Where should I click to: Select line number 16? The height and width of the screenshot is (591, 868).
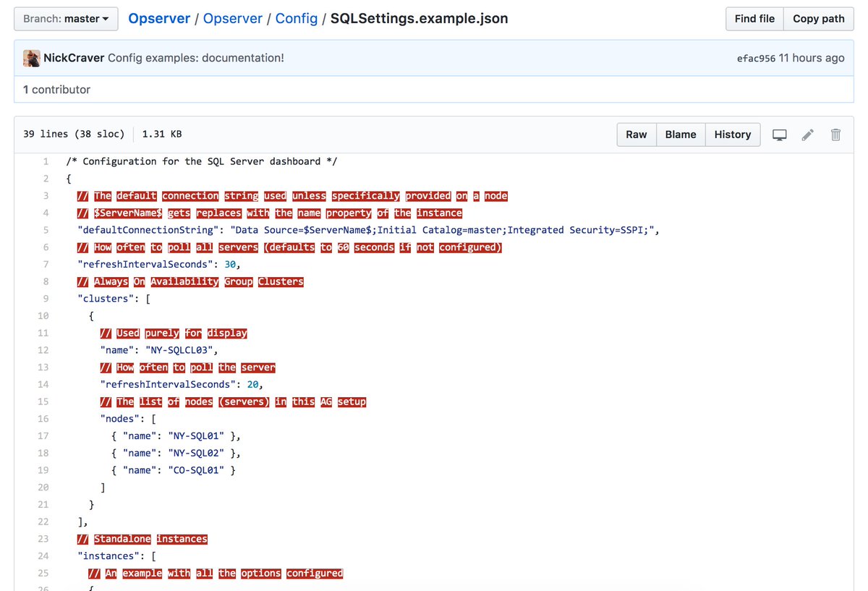[x=43, y=419]
